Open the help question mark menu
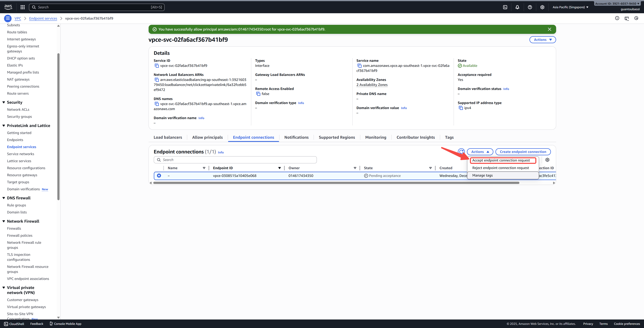Viewport: 644px width, 328px height. 530,7
